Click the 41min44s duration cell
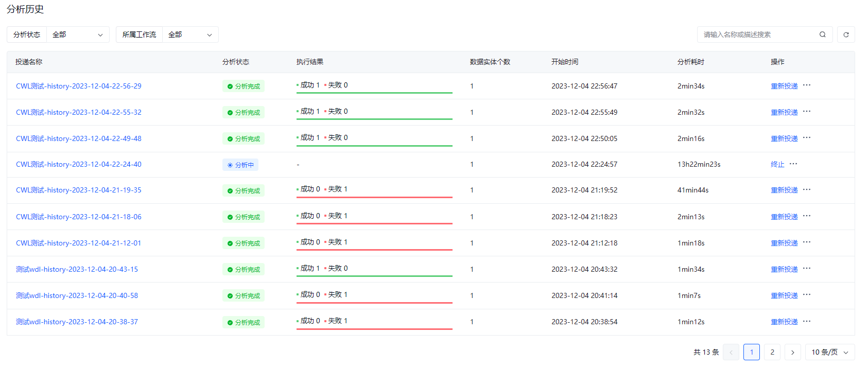Image resolution: width=868 pixels, height=368 pixels. 693,190
